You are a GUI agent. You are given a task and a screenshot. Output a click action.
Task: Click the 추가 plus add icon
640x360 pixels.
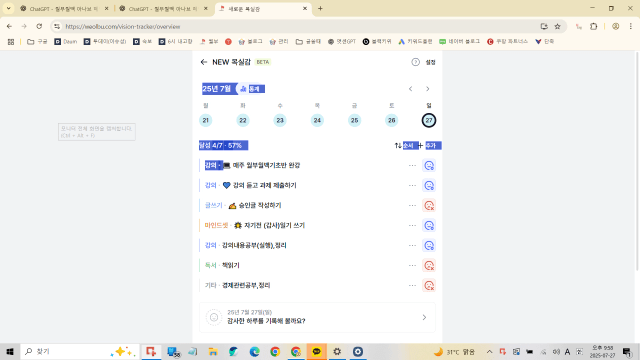(420, 146)
